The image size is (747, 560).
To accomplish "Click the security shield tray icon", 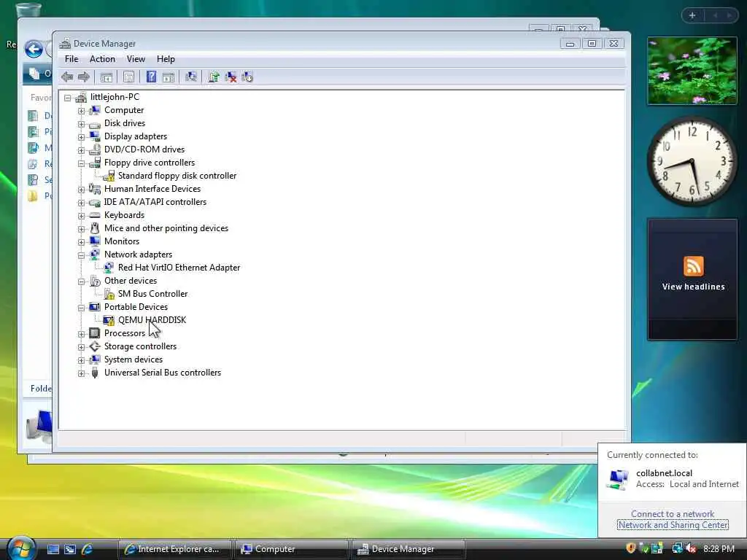I will click(x=631, y=548).
